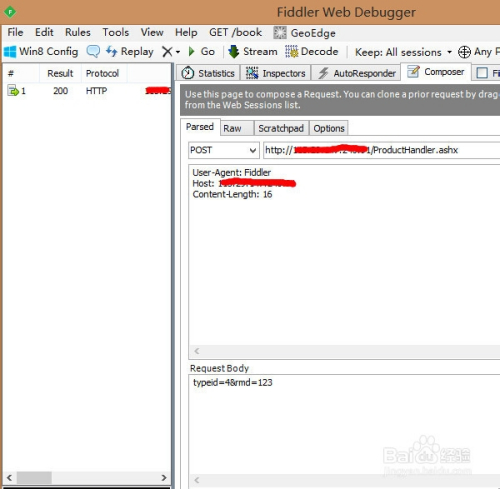This screenshot has width=500, height=489.
Task: Select the Options sub-tab
Action: 329,128
